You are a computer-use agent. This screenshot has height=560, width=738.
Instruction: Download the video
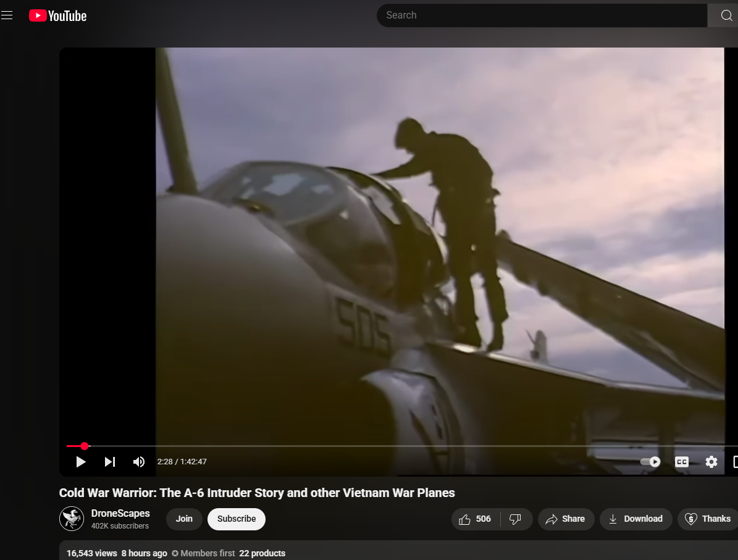pyautogui.click(x=635, y=519)
